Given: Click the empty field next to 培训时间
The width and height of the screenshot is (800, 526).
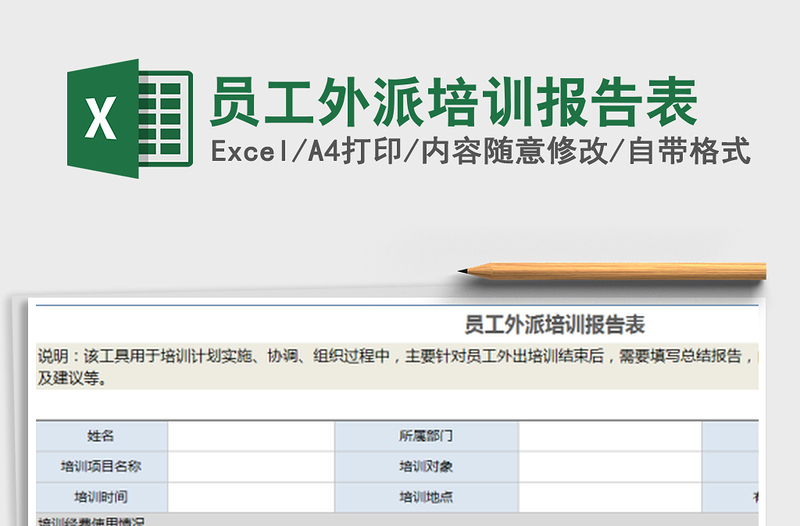Looking at the screenshot, I should point(251,497).
